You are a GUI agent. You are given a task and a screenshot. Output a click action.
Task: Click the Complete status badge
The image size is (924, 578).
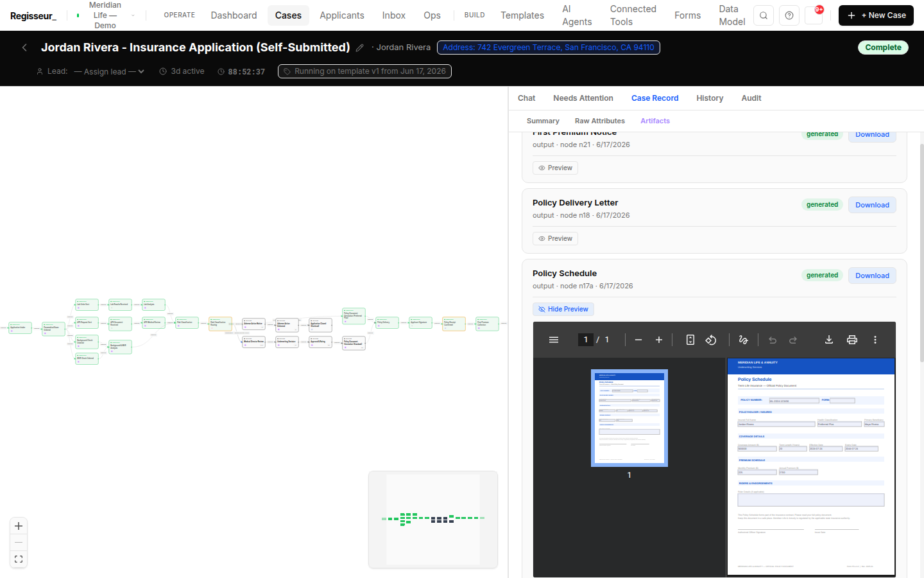883,48
